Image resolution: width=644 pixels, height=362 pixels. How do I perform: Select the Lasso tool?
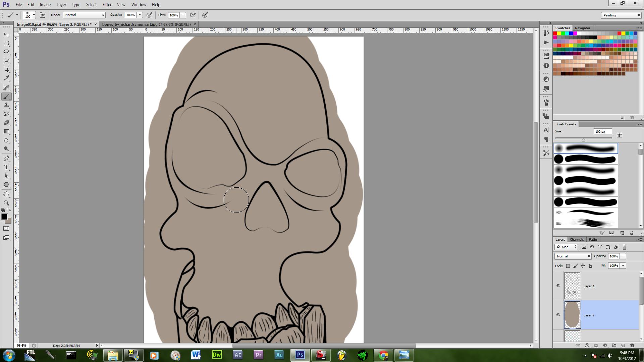6,52
